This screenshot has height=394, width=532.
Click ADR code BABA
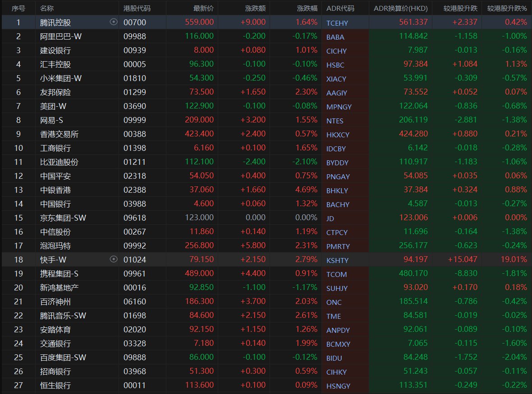[x=335, y=37]
